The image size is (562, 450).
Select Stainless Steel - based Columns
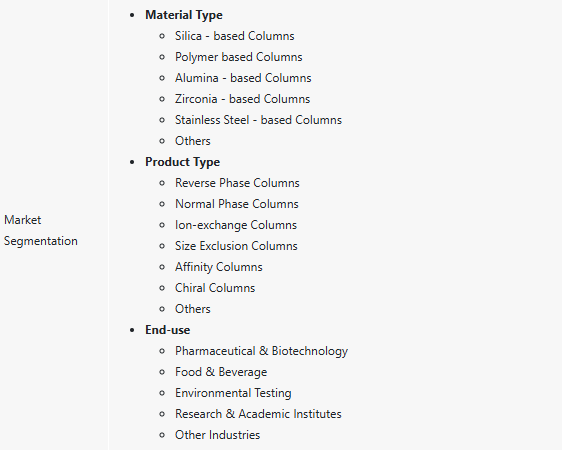[x=258, y=120]
